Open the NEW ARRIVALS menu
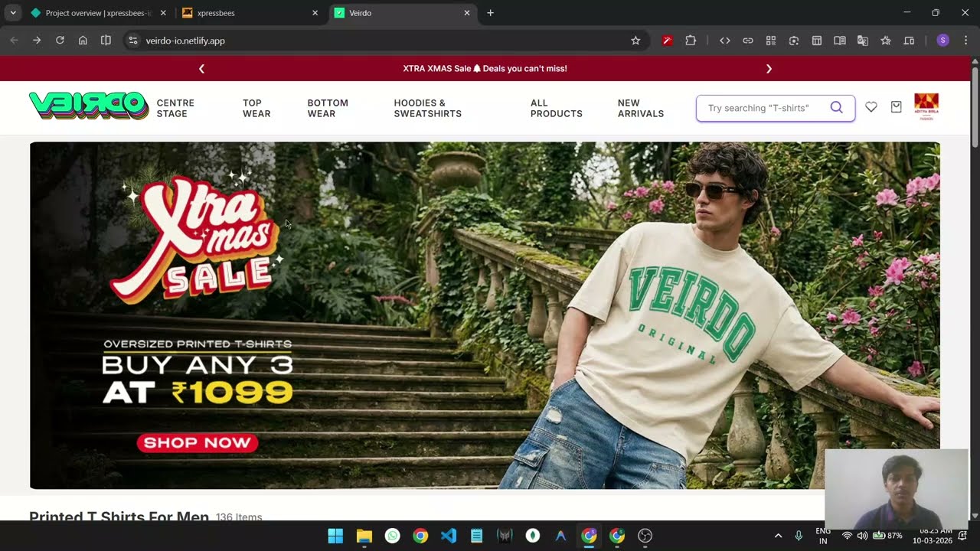Image resolution: width=980 pixels, height=551 pixels. coord(641,108)
